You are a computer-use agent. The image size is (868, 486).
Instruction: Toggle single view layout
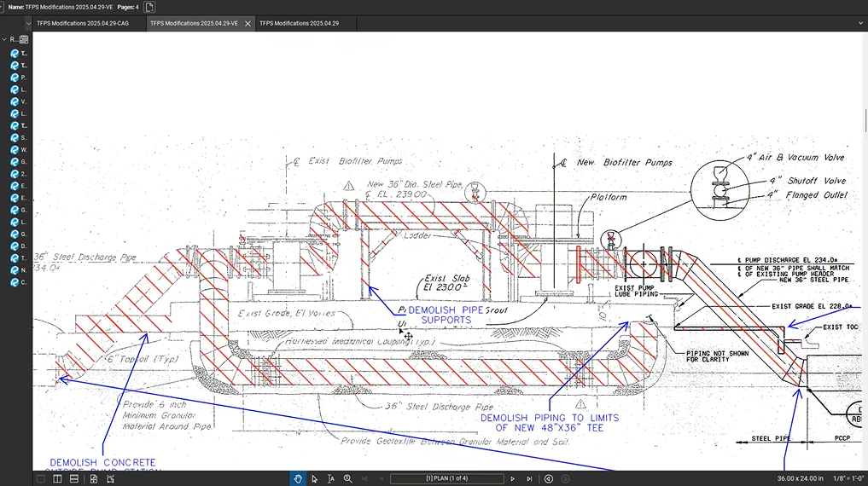[x=40, y=479]
